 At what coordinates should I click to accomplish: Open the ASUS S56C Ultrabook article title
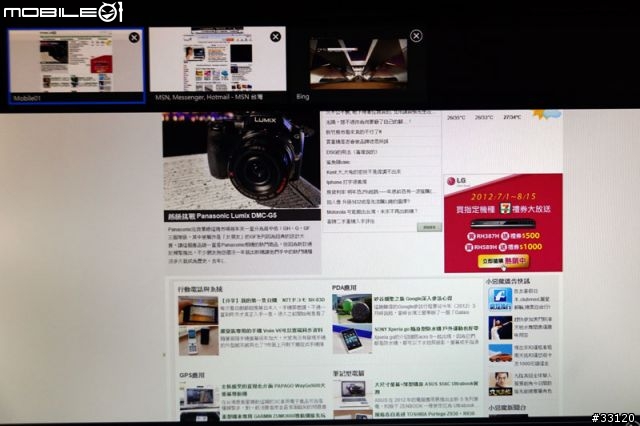pos(427,387)
